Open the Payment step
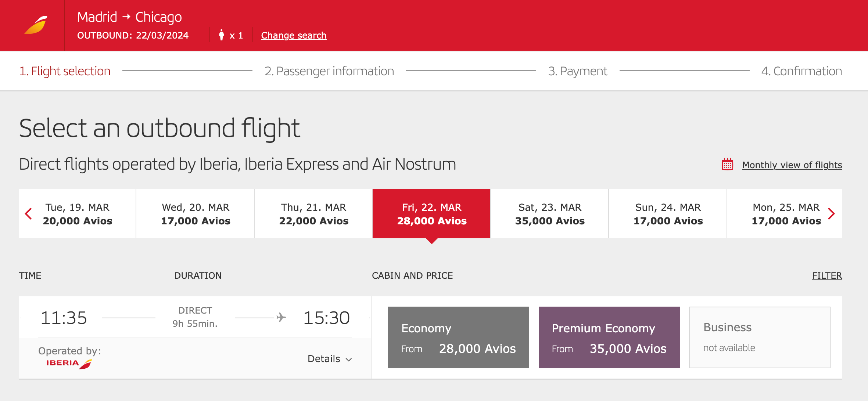The image size is (868, 401). tap(578, 71)
